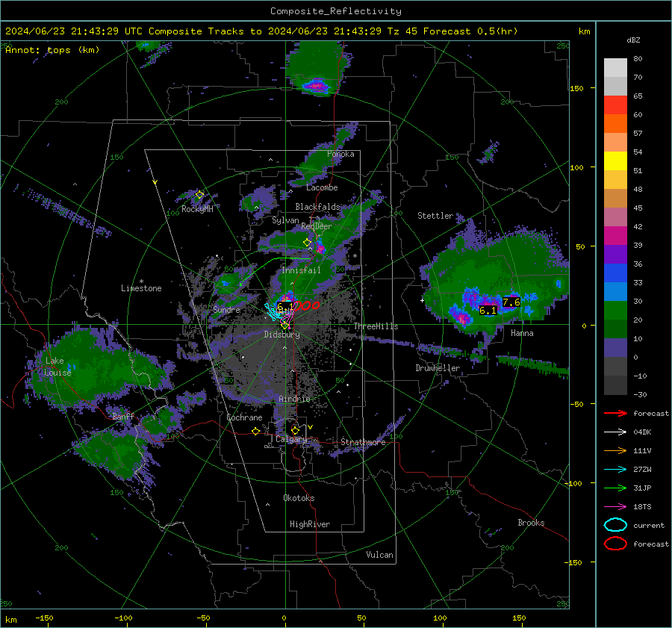Click the Innisfail city label

click(301, 270)
